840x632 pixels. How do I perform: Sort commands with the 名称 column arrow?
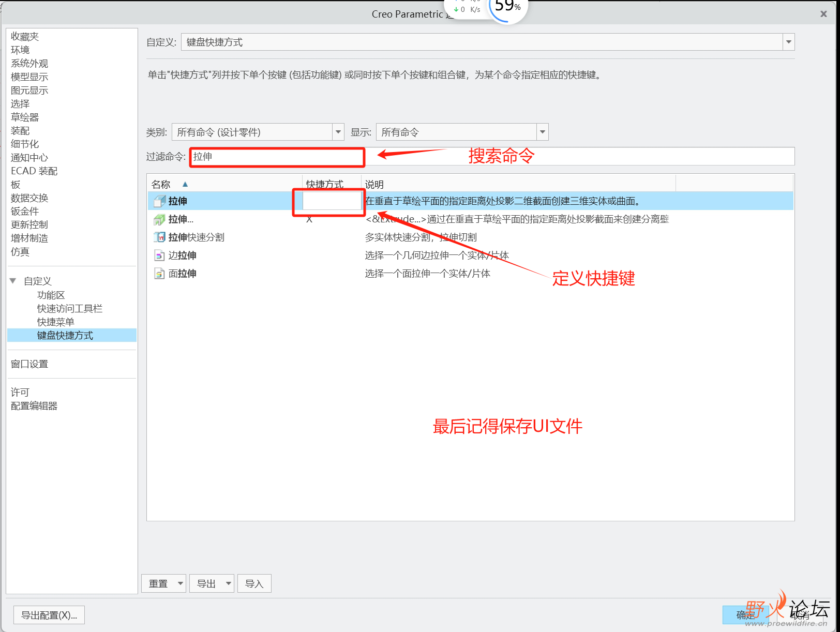point(185,184)
